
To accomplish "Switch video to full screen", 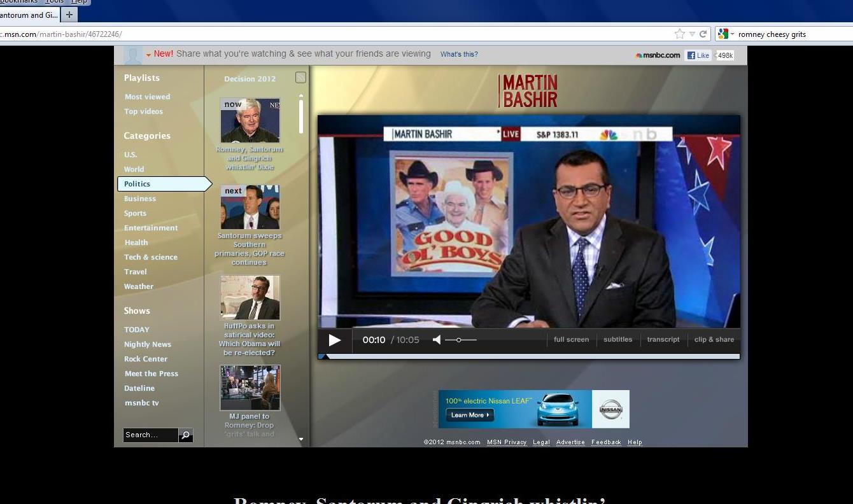I will tap(571, 340).
